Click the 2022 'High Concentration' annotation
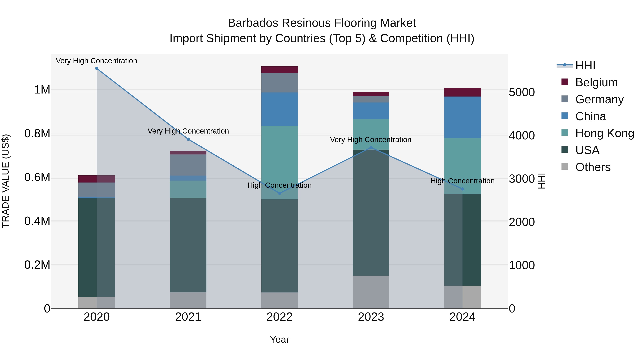The height and width of the screenshot is (362, 644). point(279,185)
